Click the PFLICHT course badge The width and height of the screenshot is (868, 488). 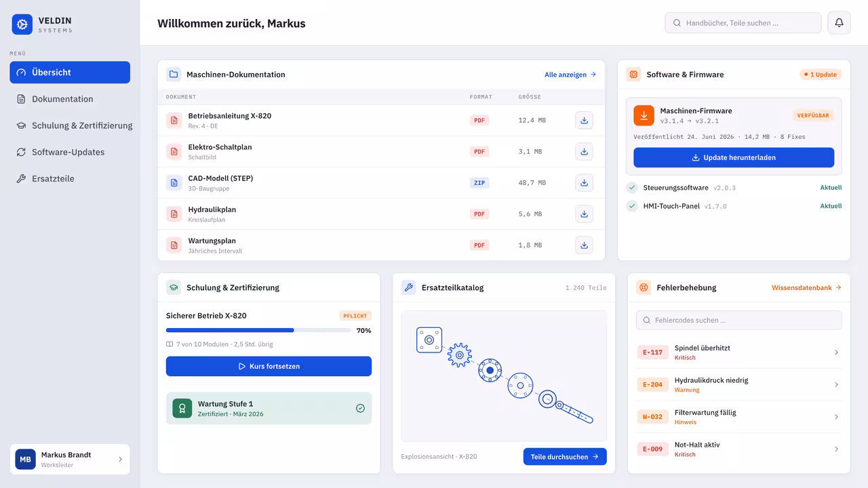pyautogui.click(x=355, y=316)
